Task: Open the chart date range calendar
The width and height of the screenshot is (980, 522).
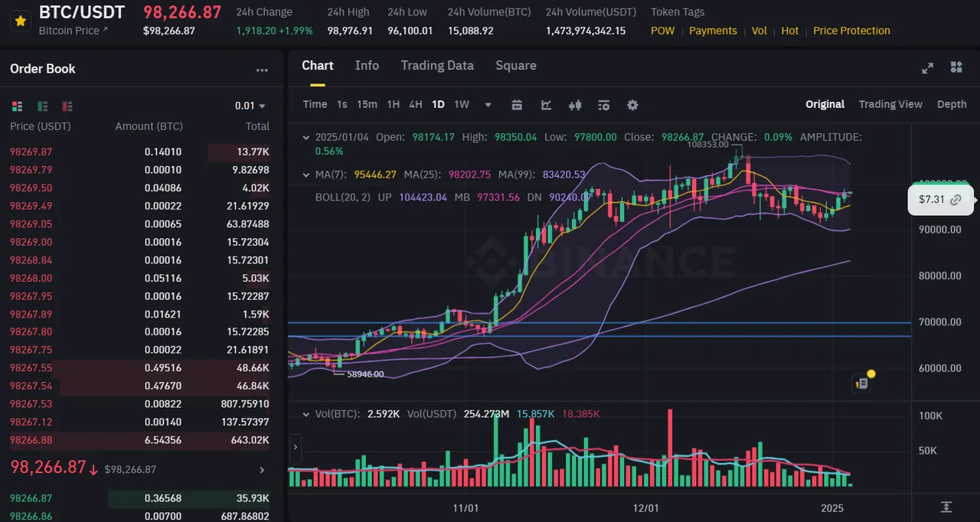Action: click(517, 105)
